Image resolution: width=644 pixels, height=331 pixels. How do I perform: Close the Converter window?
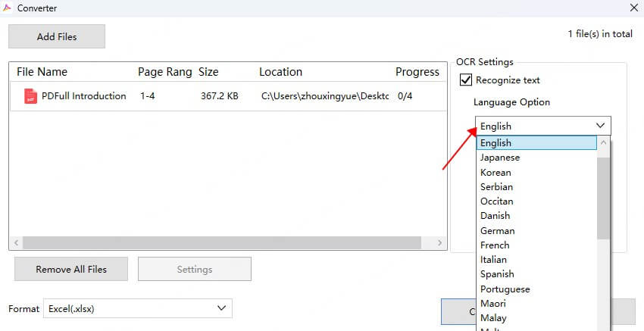point(633,8)
